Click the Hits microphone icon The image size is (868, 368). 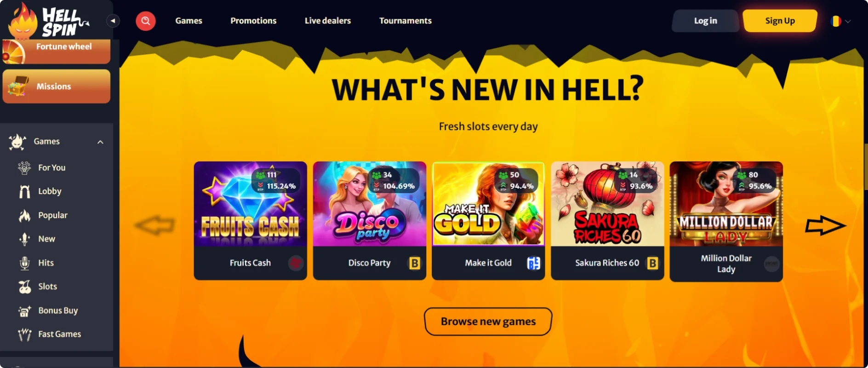pyautogui.click(x=25, y=263)
